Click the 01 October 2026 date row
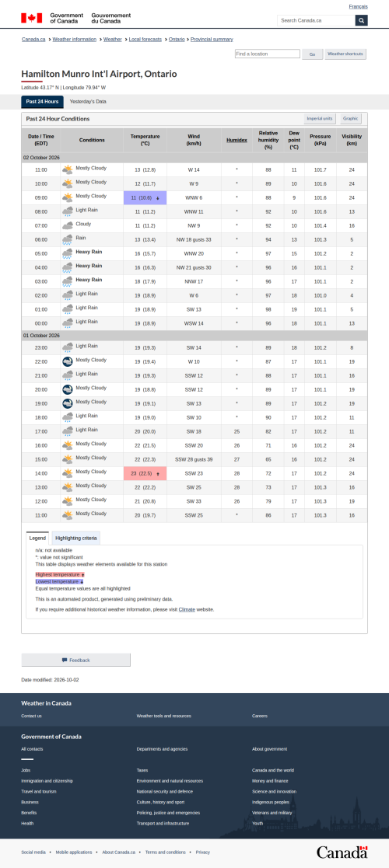 (x=194, y=336)
